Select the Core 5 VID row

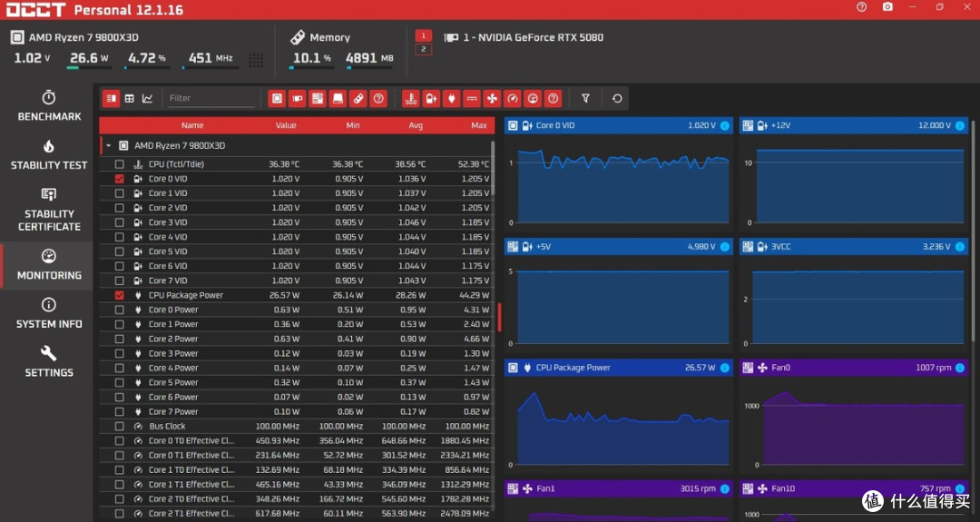(x=296, y=251)
